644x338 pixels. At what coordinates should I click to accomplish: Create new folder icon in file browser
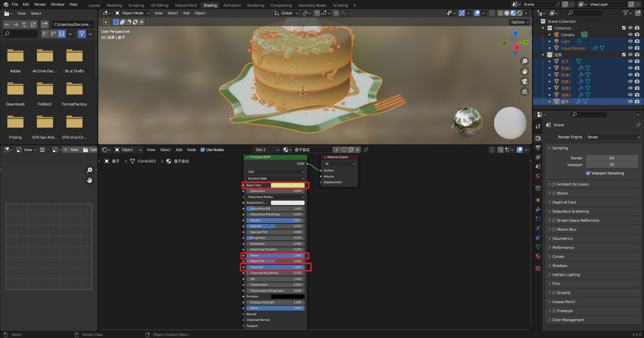tap(45, 24)
